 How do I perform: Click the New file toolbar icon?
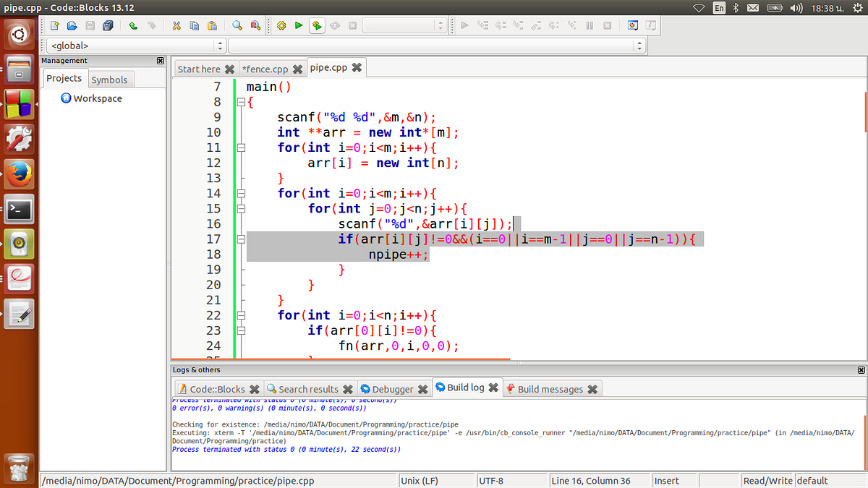[x=54, y=25]
